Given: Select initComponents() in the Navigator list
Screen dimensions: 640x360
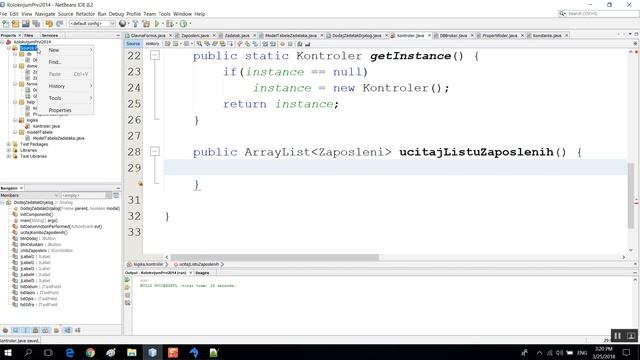Looking at the screenshot, I should tap(36, 214).
